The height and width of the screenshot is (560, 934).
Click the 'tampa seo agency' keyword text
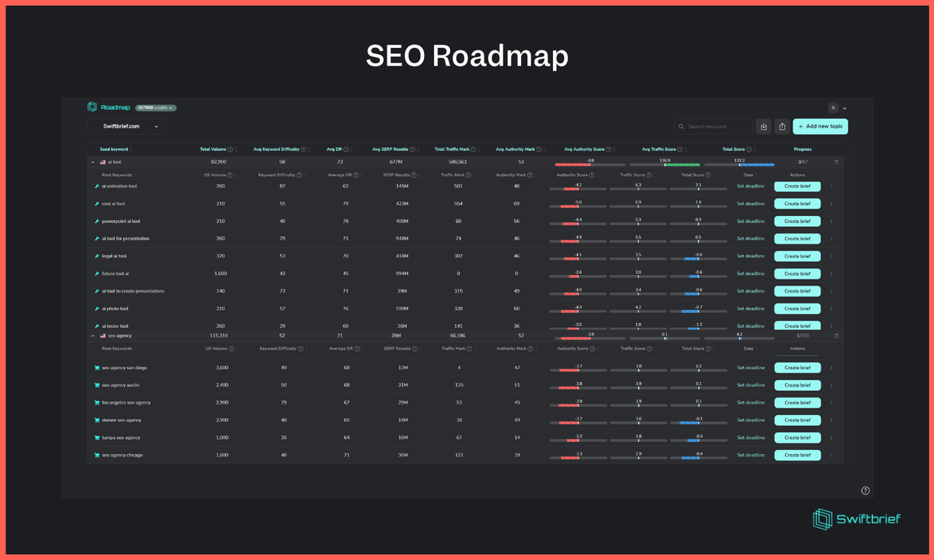point(121,437)
